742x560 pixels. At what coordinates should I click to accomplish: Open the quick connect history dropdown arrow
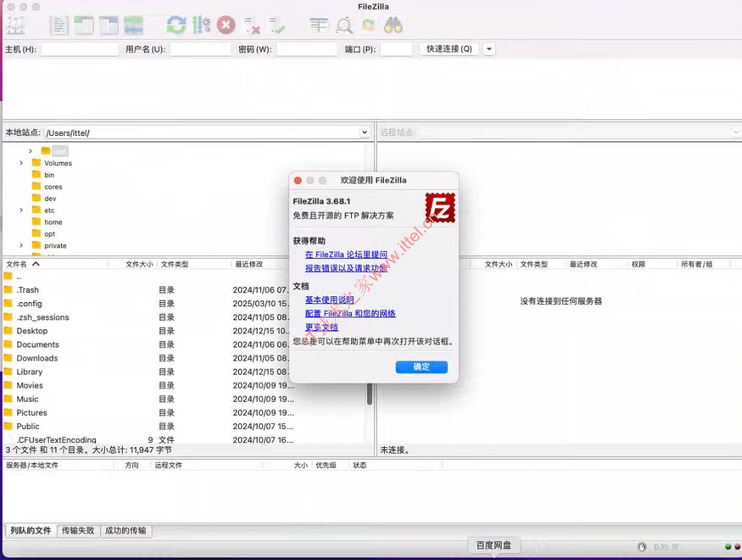[489, 49]
